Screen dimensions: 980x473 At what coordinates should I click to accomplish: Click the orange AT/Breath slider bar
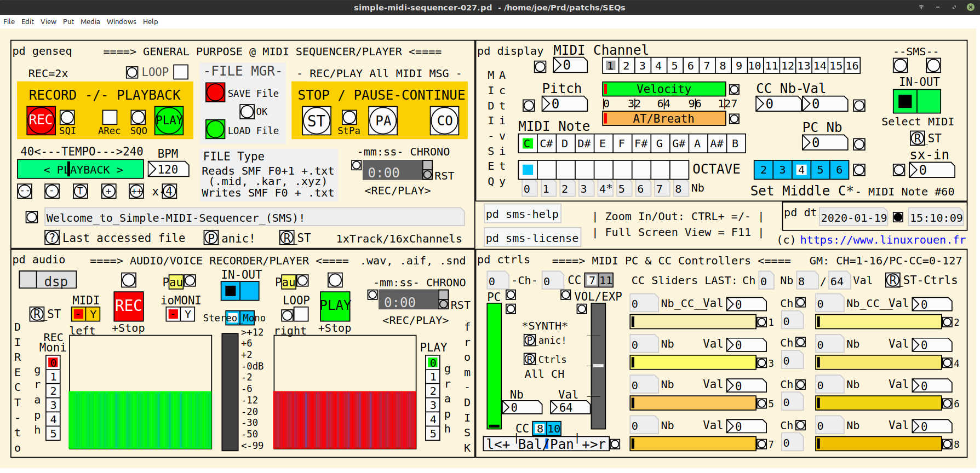click(x=664, y=119)
